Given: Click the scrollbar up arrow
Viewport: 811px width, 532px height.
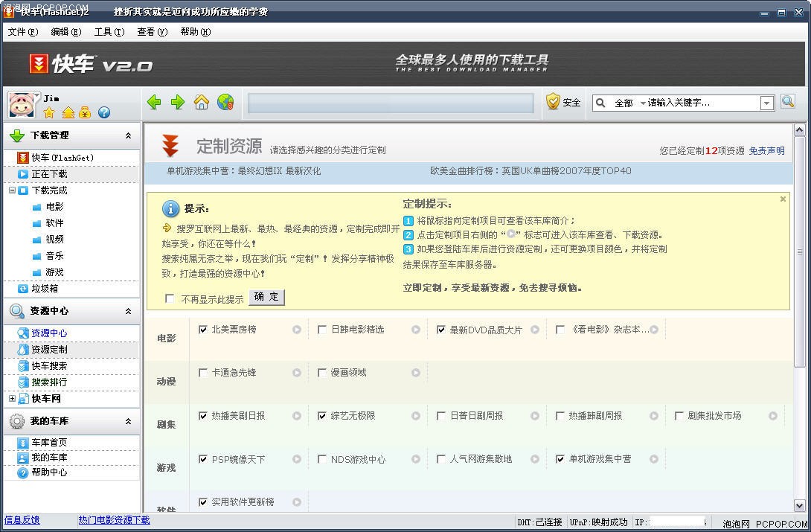Looking at the screenshot, I should pyautogui.click(x=799, y=130).
